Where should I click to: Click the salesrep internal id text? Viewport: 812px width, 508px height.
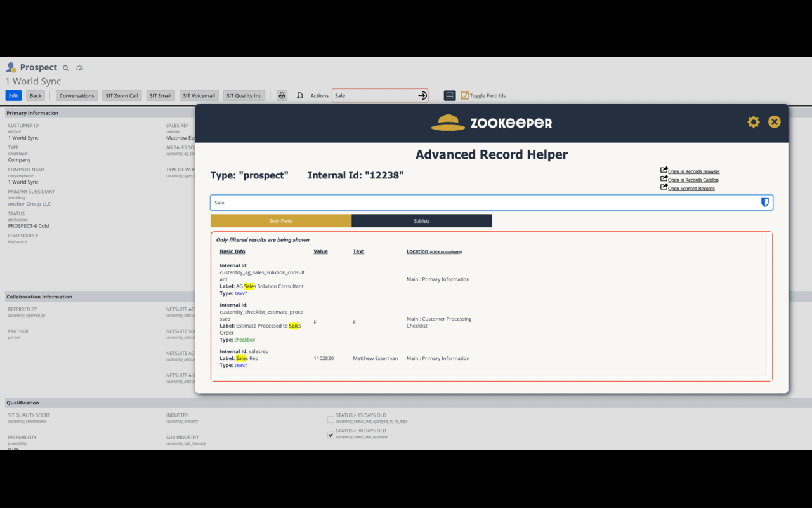click(x=259, y=351)
